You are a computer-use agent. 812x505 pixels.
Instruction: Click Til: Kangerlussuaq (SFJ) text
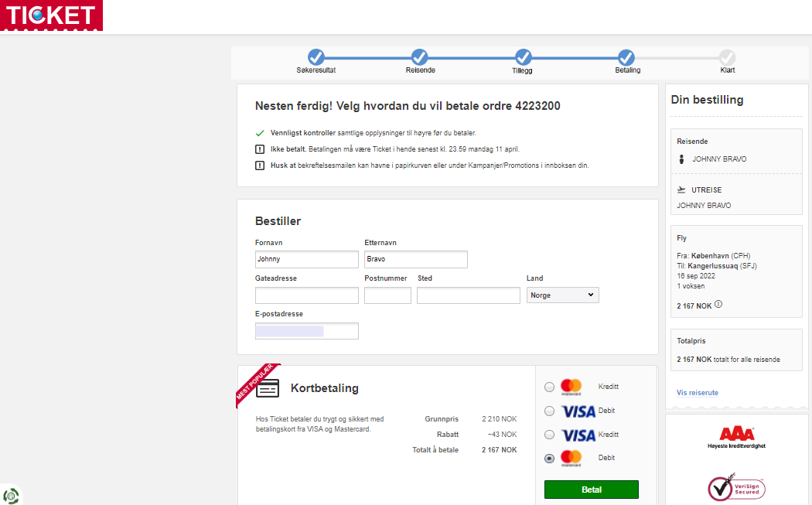coord(717,266)
